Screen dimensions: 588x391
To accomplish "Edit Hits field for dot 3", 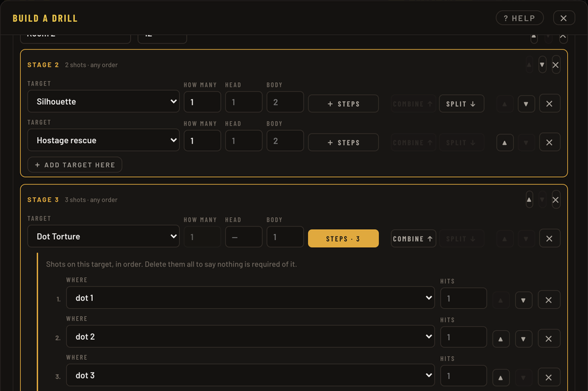I will pyautogui.click(x=464, y=376).
